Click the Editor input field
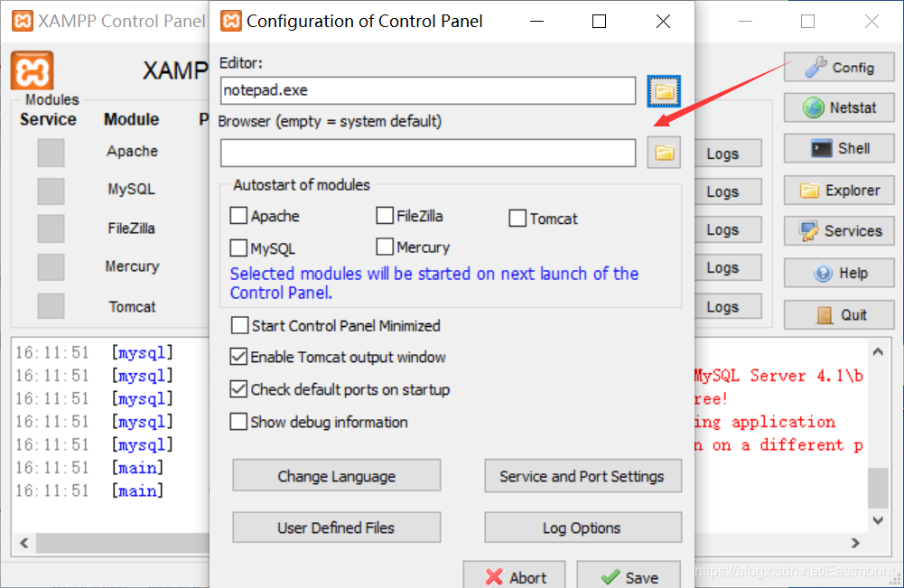 pyautogui.click(x=428, y=90)
